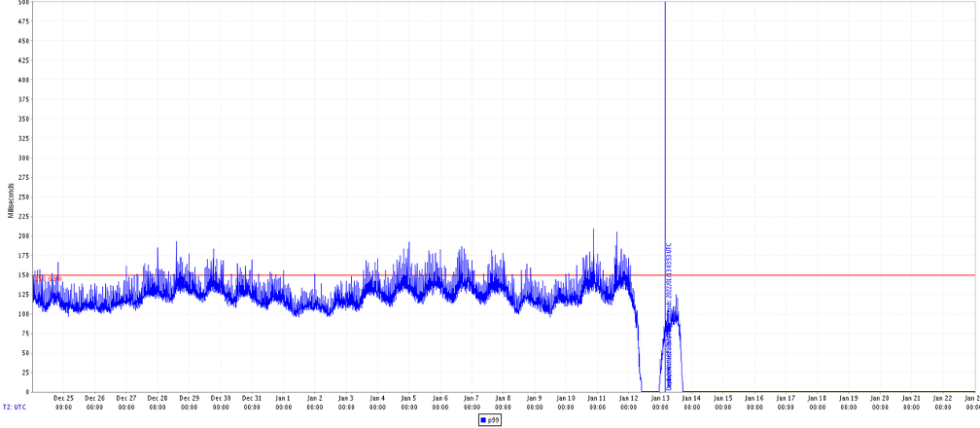The image size is (980, 428).
Task: Click the Jan 4 x-axis date label
Action: (377, 398)
